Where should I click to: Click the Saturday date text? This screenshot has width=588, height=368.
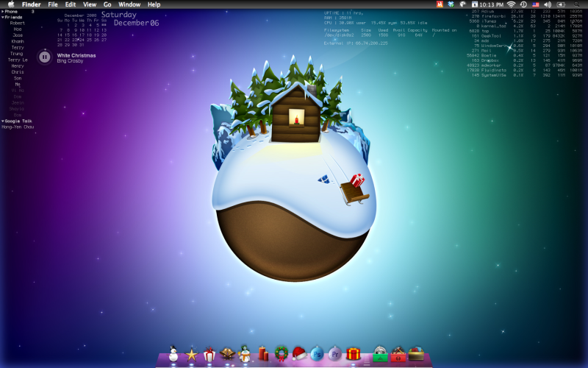[119, 15]
